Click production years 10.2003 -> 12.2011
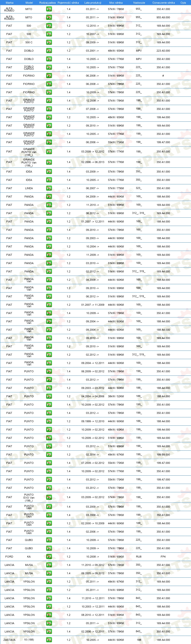 click(93, 607)
